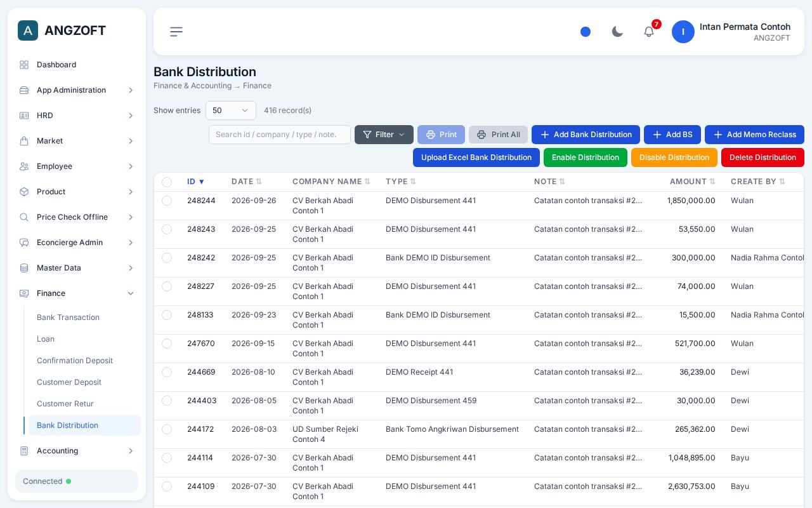
Task: Select row checkbox for ID 248243
Action: [167, 229]
